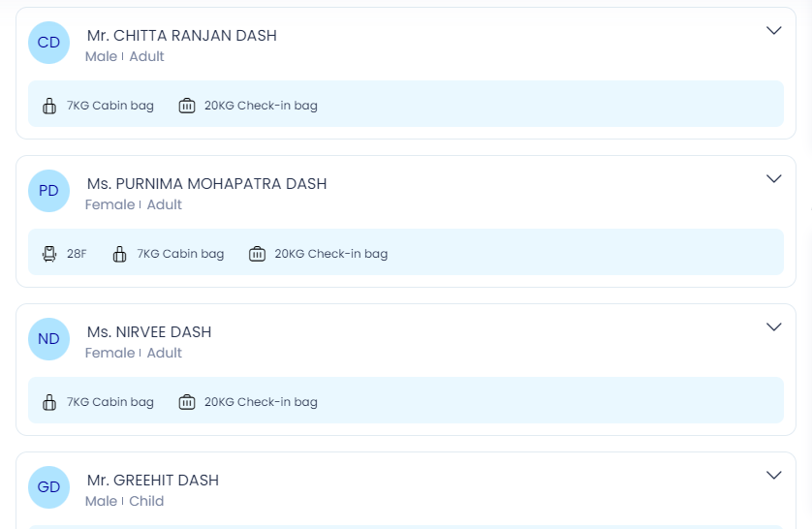Expand Mr. Chitta Ranjan Dash passenger details
This screenshot has width=812, height=529.
point(773,31)
